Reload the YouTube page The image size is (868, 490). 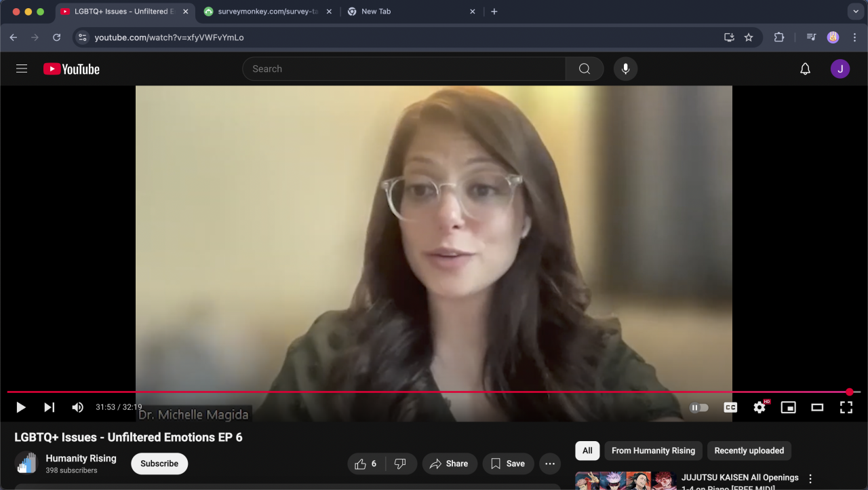click(57, 37)
